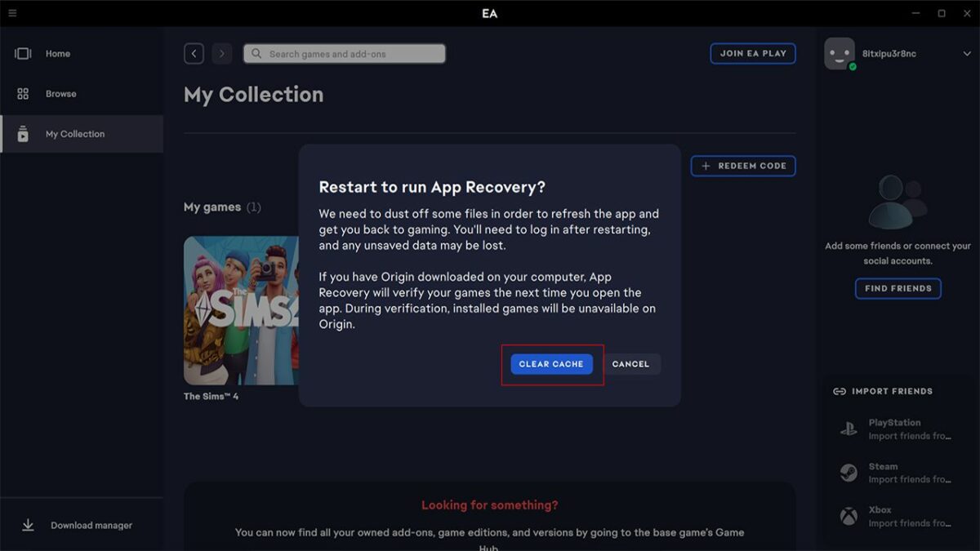Cancel the App Recovery dialog

[630, 364]
